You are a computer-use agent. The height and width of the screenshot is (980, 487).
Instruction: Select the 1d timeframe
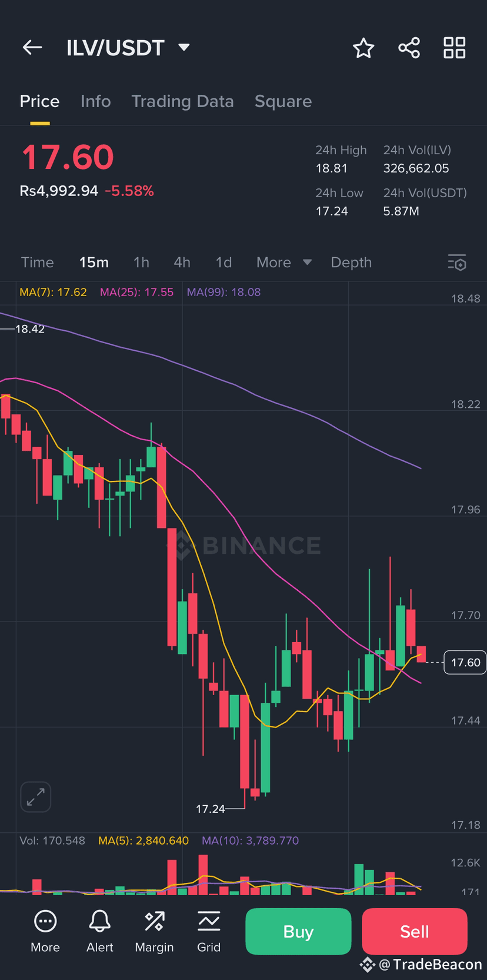click(x=224, y=263)
